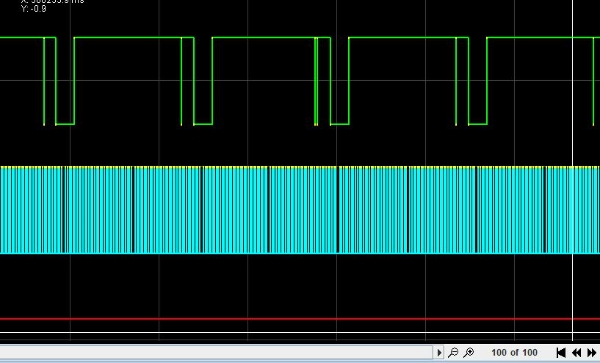Viewport: 600px width, 363px height.
Task: Click the narrow green spike at right edge
Action: pyautogui.click(x=593, y=81)
